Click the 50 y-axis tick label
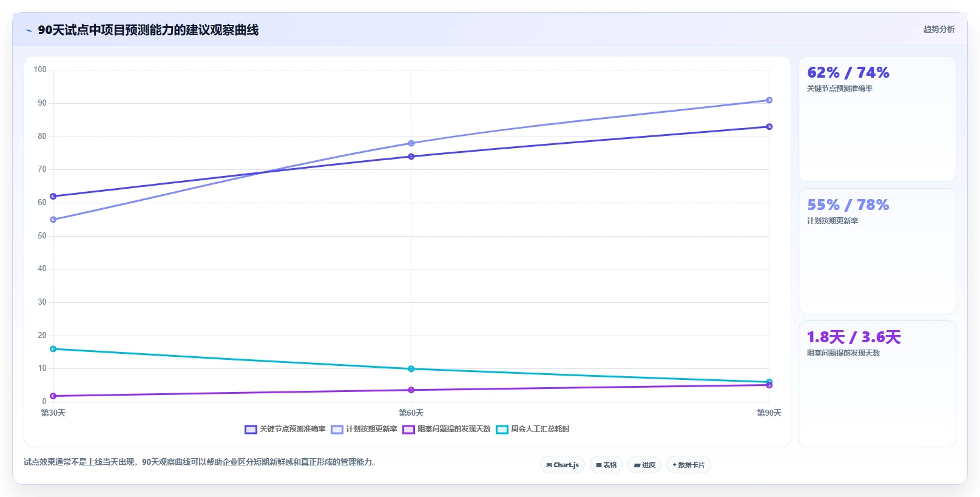The height and width of the screenshot is (497, 980). 42,236
